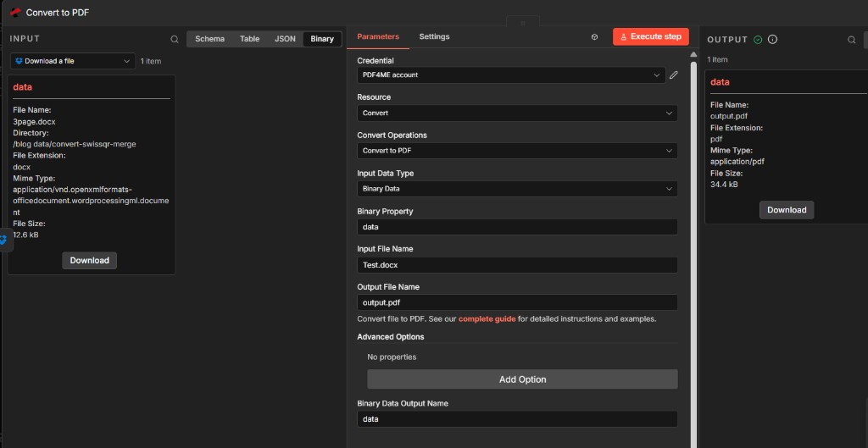The height and width of the screenshot is (448, 868).
Task: Open the complete guide link
Action: [487, 319]
